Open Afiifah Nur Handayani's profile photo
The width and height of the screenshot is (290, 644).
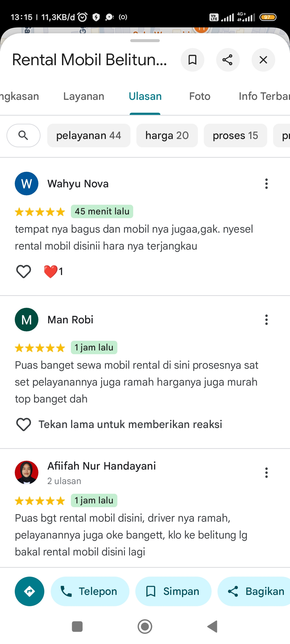point(27,473)
